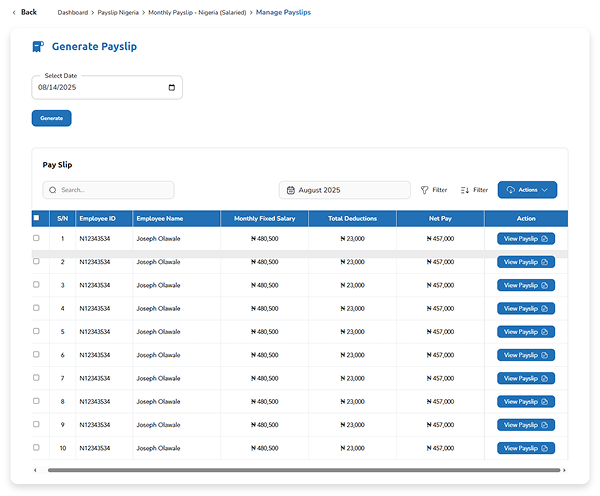Viewport: 600px width, 496px height.
Task: Go to Payslip Nigeria breadcrumb
Action: click(118, 13)
